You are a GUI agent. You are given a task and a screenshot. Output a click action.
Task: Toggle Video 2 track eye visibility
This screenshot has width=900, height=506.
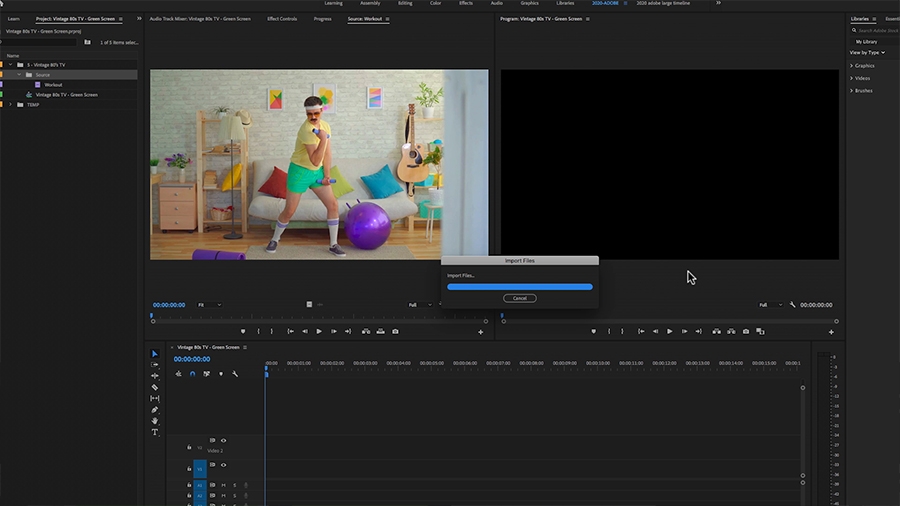click(223, 441)
